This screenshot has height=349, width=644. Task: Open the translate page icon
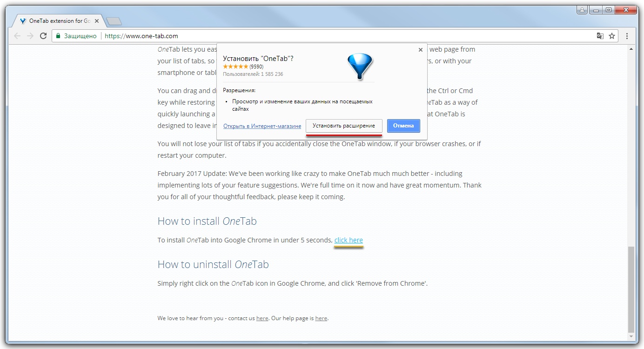pyautogui.click(x=600, y=36)
